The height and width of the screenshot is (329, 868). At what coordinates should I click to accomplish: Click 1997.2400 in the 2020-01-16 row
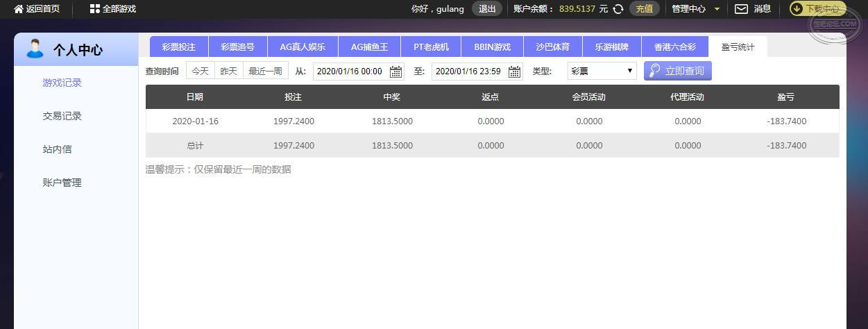point(293,121)
